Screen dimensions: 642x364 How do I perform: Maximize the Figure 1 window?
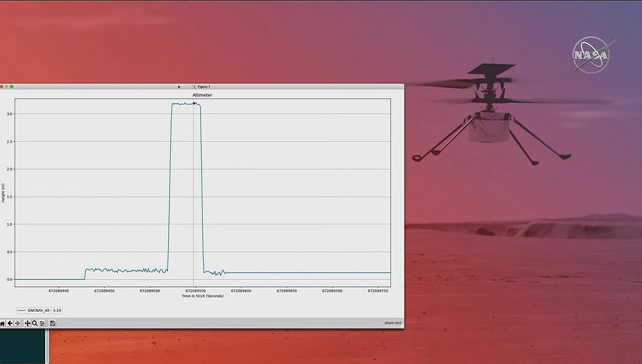click(12, 87)
